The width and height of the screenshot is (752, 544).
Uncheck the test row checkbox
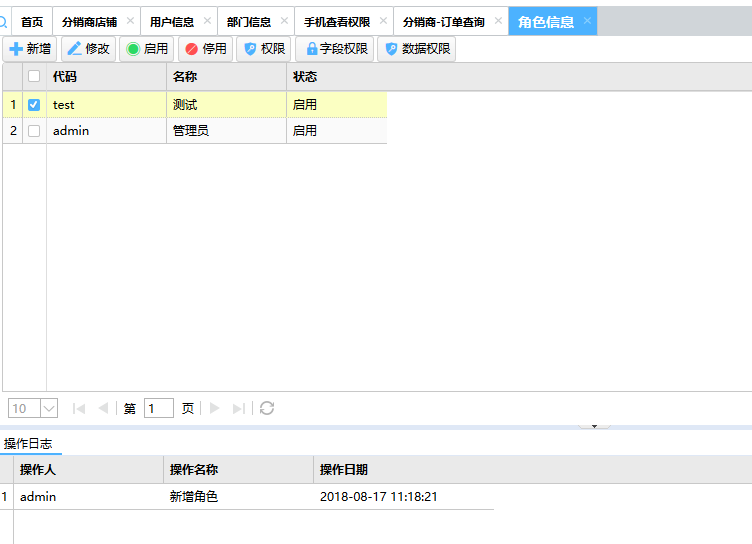[34, 104]
